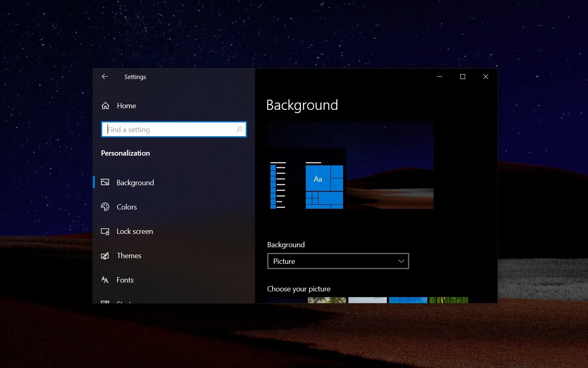Choose the blue fourth picture thumbnail

408,300
